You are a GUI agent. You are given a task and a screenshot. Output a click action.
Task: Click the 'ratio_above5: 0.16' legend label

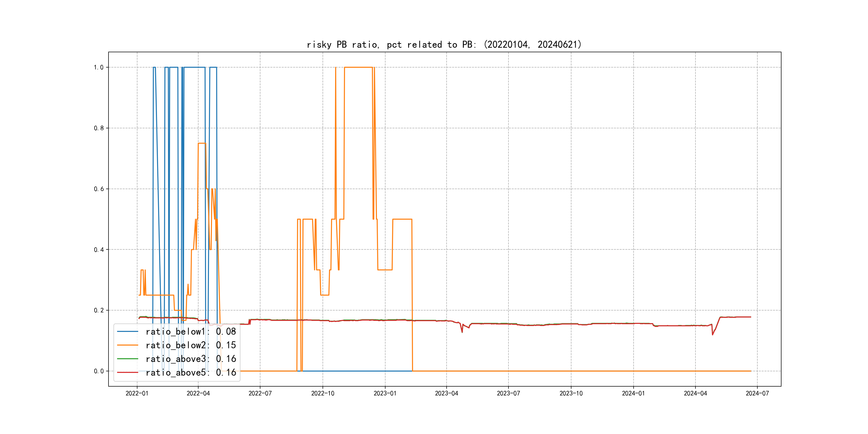[x=191, y=372]
